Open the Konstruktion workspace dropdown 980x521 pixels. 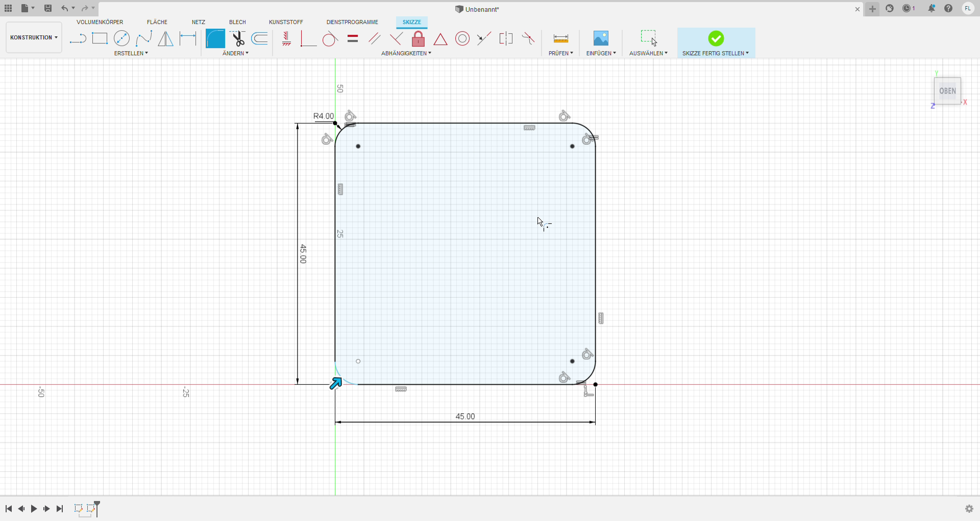coord(34,37)
